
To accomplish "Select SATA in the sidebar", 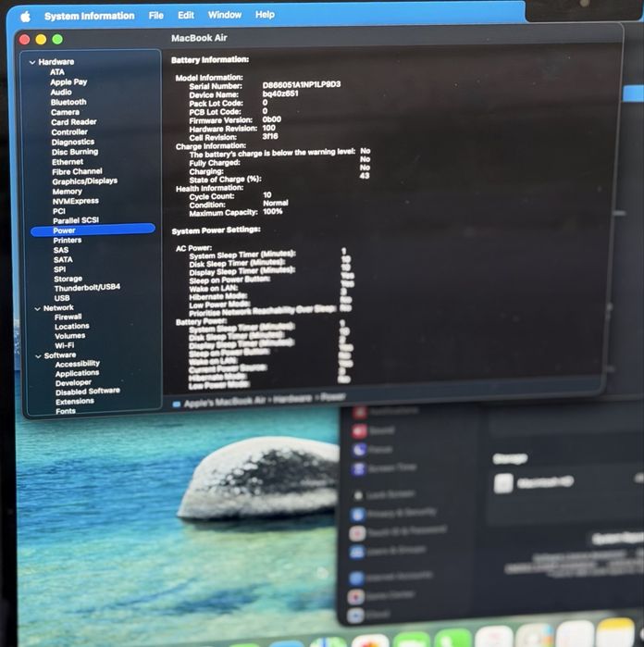I will 63,259.
